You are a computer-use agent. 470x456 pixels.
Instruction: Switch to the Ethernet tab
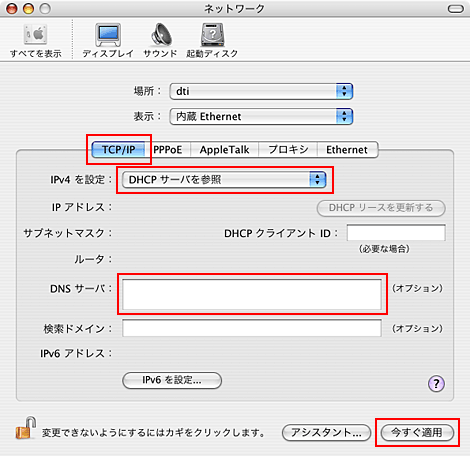(x=347, y=150)
